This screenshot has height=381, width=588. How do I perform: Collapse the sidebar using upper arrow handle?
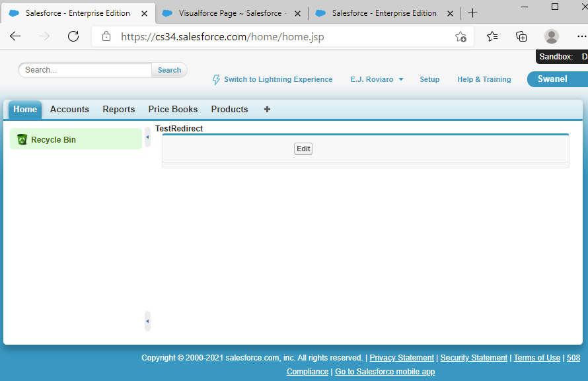point(147,137)
